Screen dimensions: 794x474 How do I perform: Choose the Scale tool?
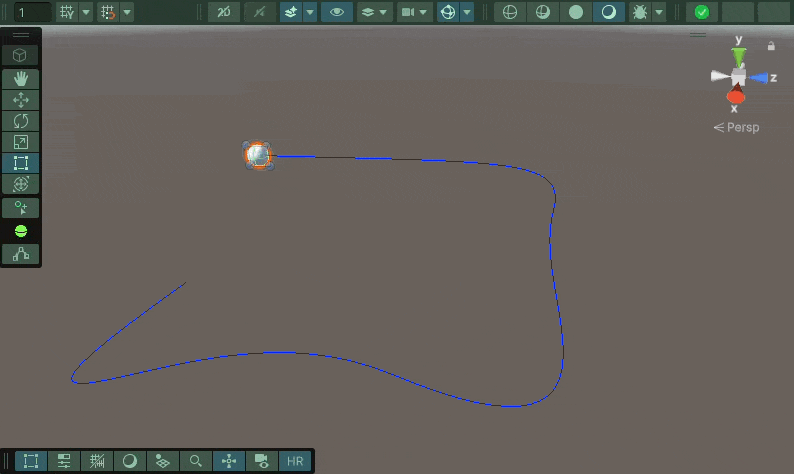(20, 143)
